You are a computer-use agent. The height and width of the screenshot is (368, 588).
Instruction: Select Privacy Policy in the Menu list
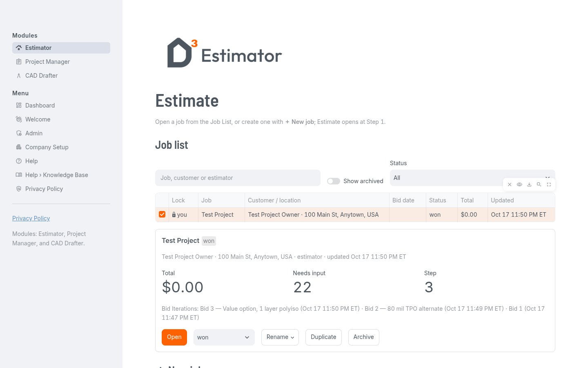[61, 189]
